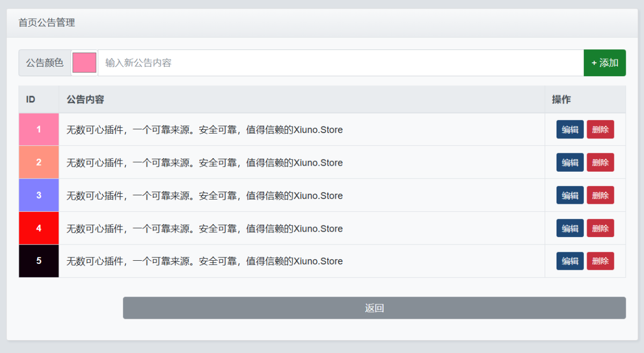Viewport: 644px width, 353px height.
Task: Select the pink ID 1 color cell
Action: [x=39, y=129]
